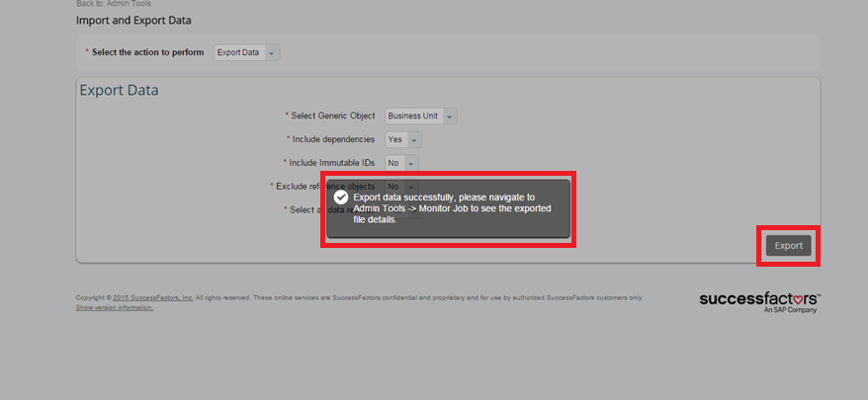Open the Exclude reference objects dropdown

401,186
